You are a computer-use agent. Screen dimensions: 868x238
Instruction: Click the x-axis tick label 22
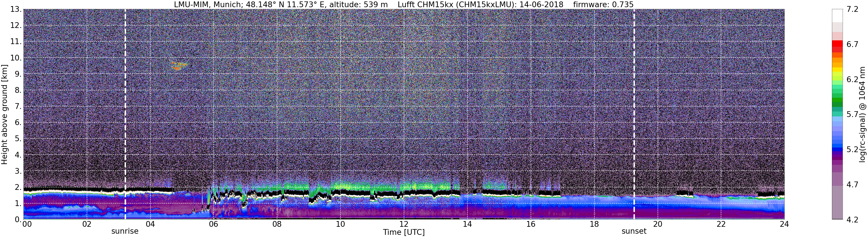pyautogui.click(x=721, y=224)
